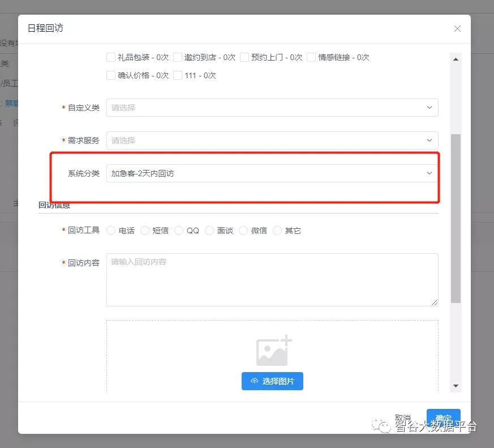494x448 pixels.
Task: Select the 微信 radio button
Action: pos(243,231)
